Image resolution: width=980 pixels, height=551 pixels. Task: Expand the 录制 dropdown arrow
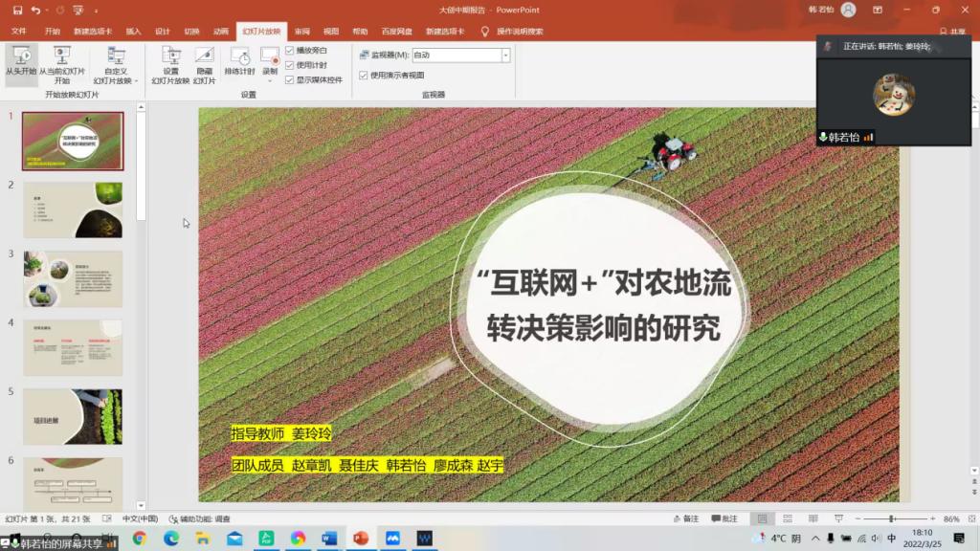point(271,80)
